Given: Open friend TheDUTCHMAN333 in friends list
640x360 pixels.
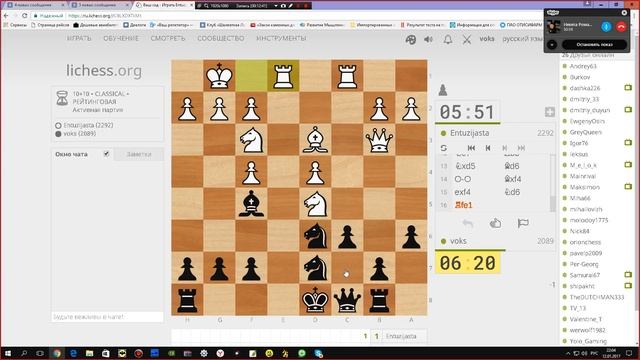Looking at the screenshot, I should pos(596,297).
